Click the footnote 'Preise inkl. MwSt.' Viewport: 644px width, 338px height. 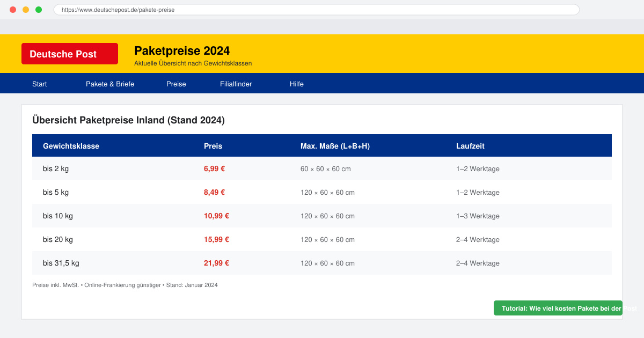[x=56, y=285]
